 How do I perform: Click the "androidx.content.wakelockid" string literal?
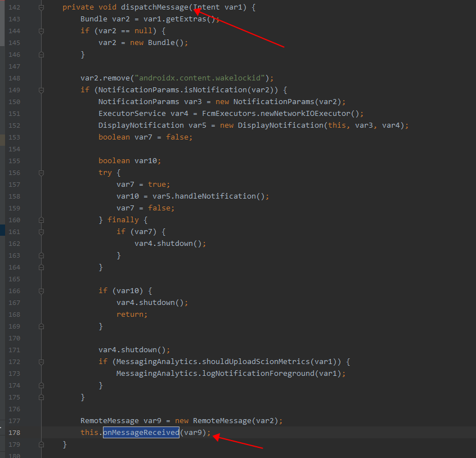click(200, 78)
